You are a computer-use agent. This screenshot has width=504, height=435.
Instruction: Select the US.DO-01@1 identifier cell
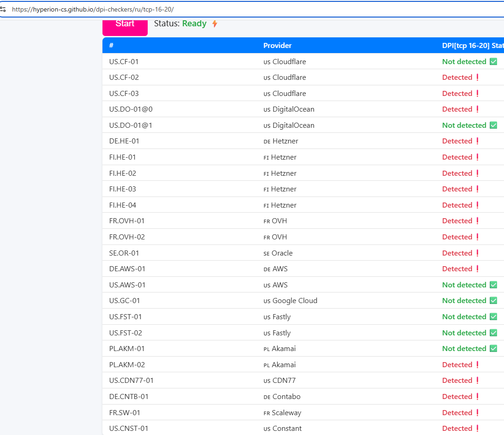(131, 125)
